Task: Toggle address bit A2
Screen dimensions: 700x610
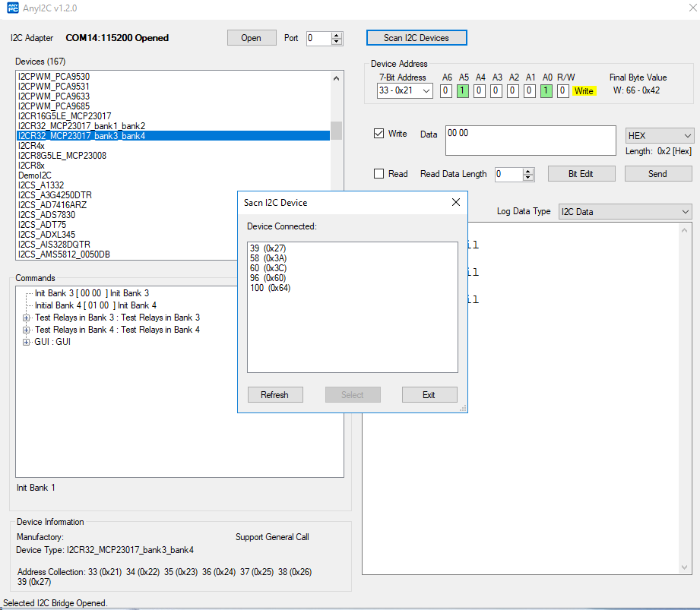Action: click(512, 90)
